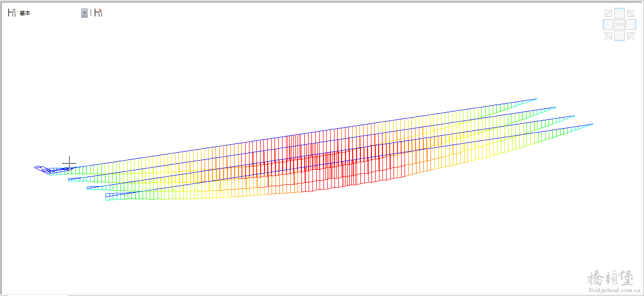This screenshot has height=296, width=644.
Task: Click the load case icon beside 基本
Action: click(12, 13)
